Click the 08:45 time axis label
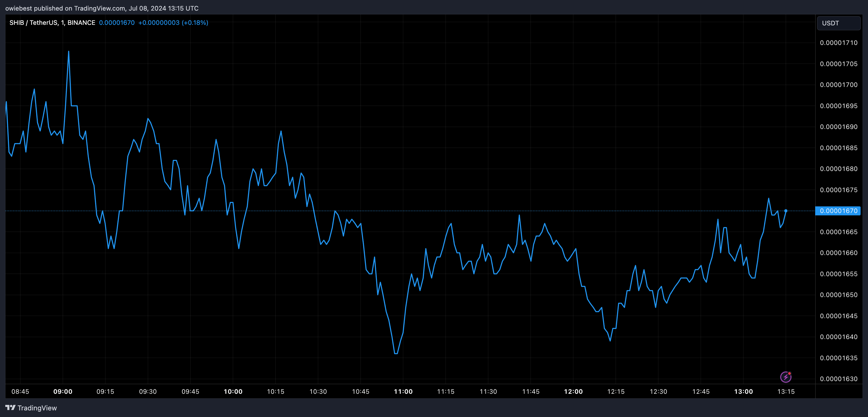The width and height of the screenshot is (868, 417). coord(20,391)
